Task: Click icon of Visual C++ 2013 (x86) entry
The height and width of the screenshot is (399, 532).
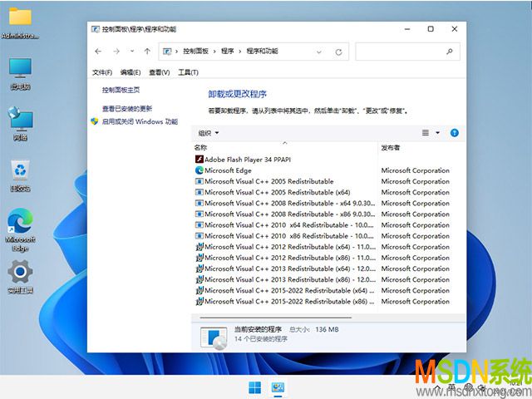Action: (x=199, y=279)
